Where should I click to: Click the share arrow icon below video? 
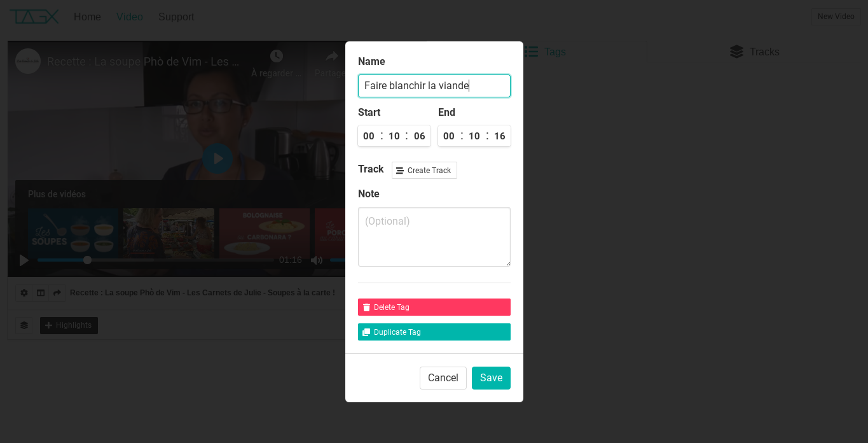pyautogui.click(x=57, y=293)
